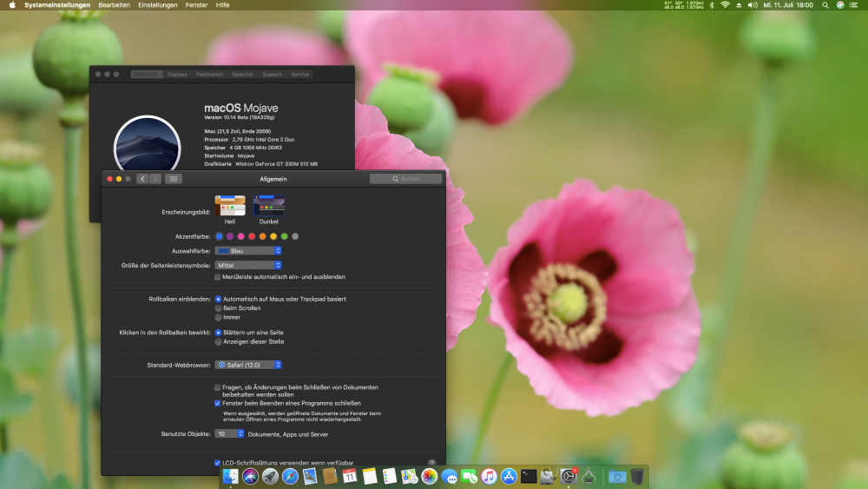868x489 pixels.
Task: Open the Photos app in Dock
Action: coord(430,476)
